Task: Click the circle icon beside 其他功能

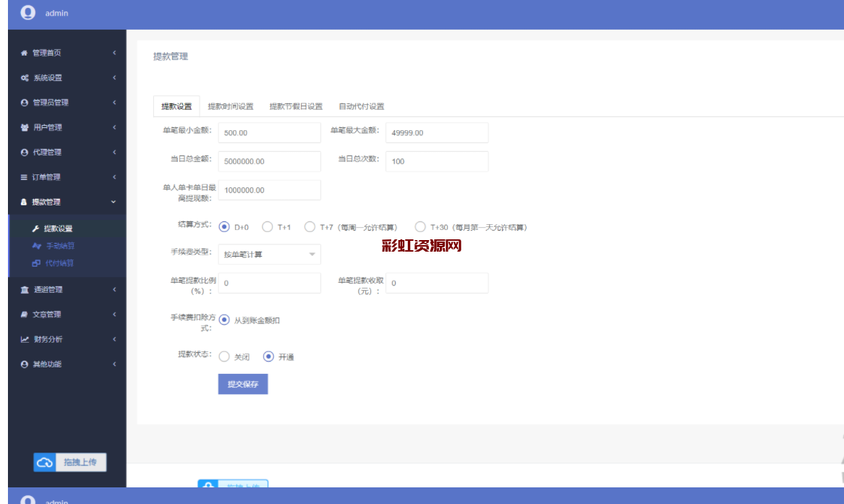Action: click(24, 364)
